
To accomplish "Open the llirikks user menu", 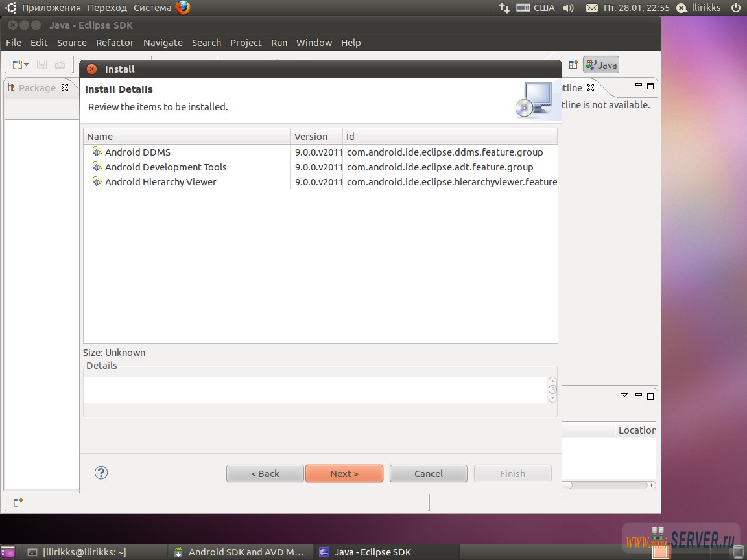I will pos(699,8).
